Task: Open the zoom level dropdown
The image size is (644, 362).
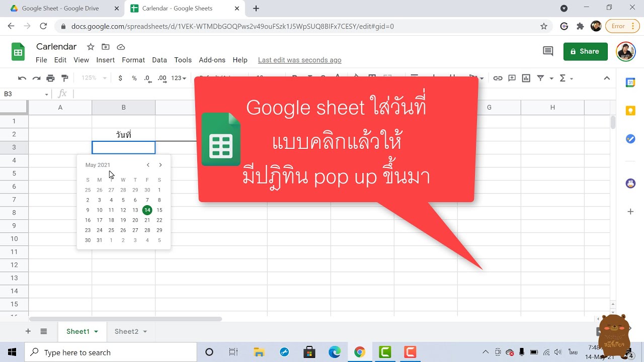Action: 94,78
